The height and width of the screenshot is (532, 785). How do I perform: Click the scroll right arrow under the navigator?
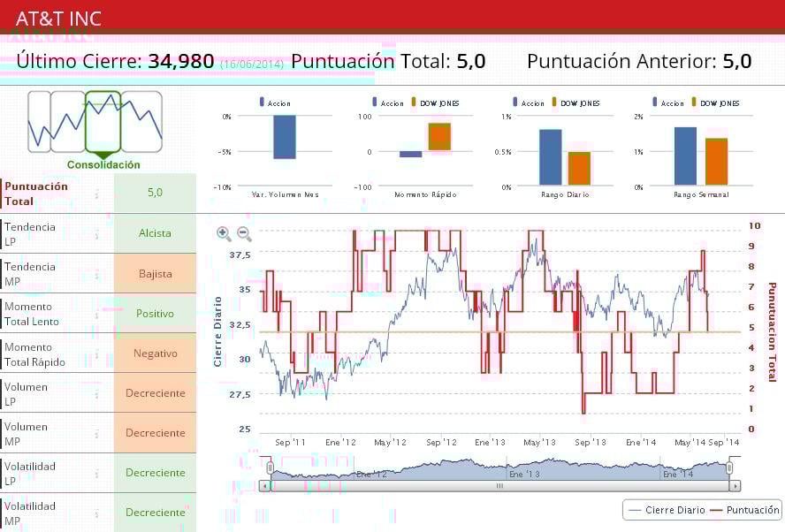735,486
